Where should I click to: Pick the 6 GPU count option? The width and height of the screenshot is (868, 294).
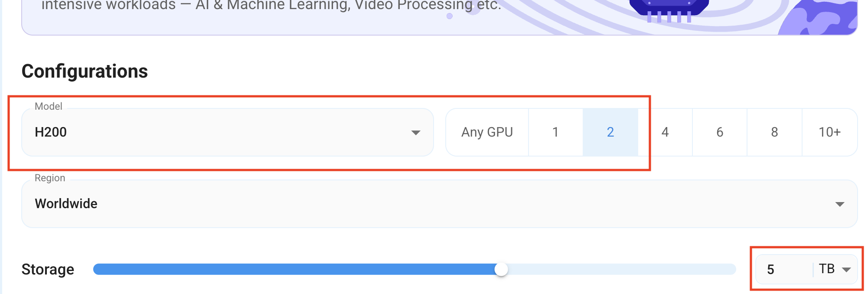720,132
